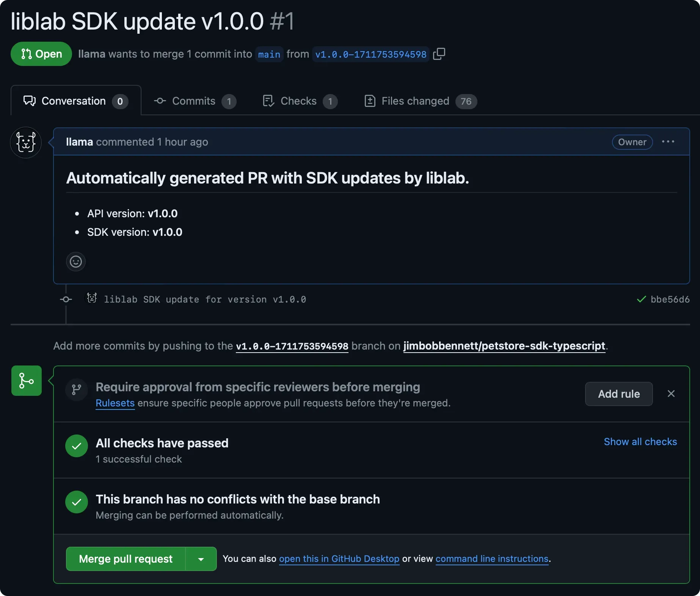Dismiss the require approval ruleset prompt
The image size is (700, 596).
click(x=671, y=394)
